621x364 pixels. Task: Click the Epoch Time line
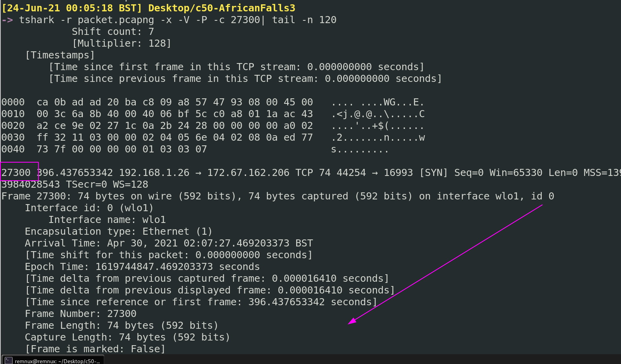[142, 267]
